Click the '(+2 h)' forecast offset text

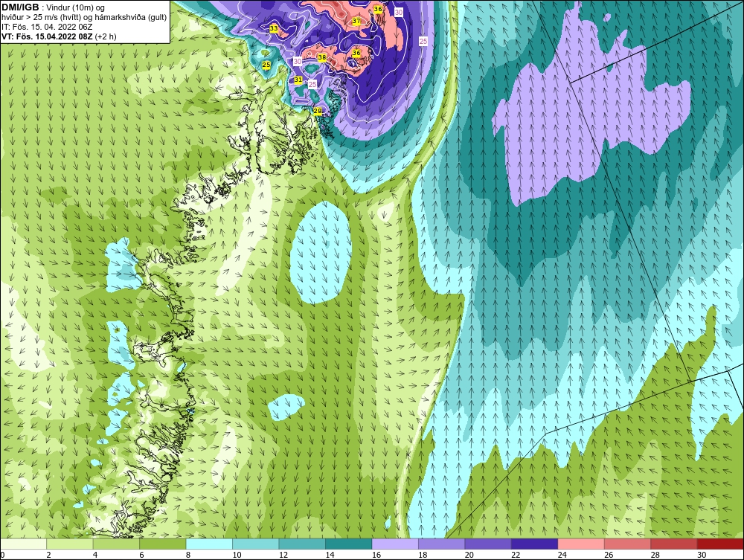coord(106,36)
